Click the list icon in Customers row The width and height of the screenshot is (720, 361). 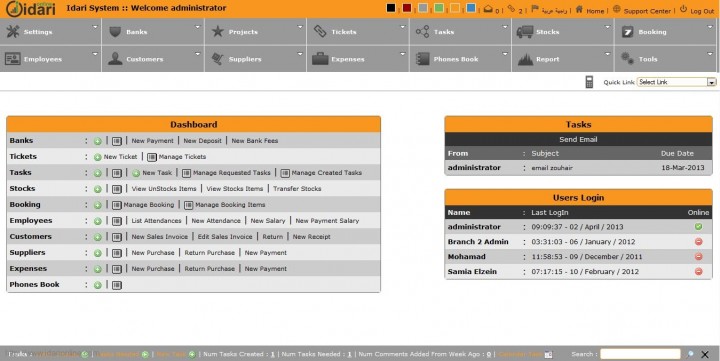(117, 237)
